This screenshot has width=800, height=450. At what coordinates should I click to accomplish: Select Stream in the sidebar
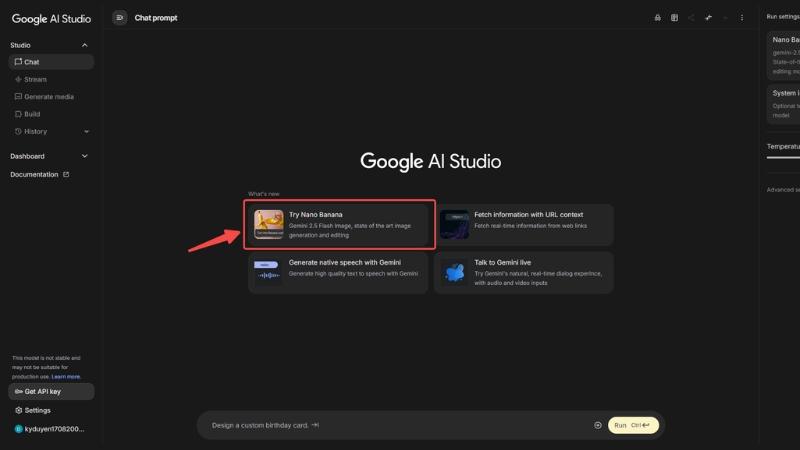point(35,79)
